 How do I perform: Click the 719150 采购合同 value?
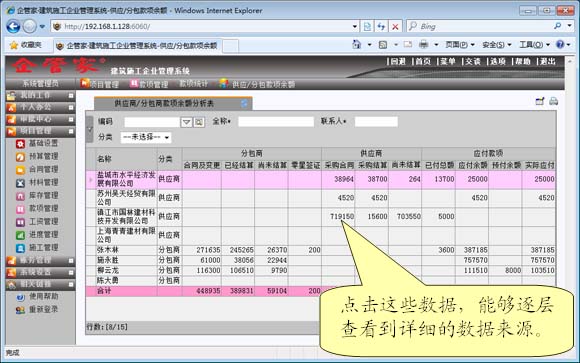(342, 216)
